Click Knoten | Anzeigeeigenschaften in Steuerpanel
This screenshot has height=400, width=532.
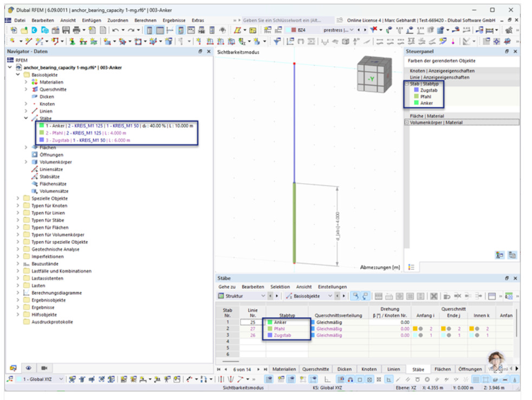coord(442,70)
